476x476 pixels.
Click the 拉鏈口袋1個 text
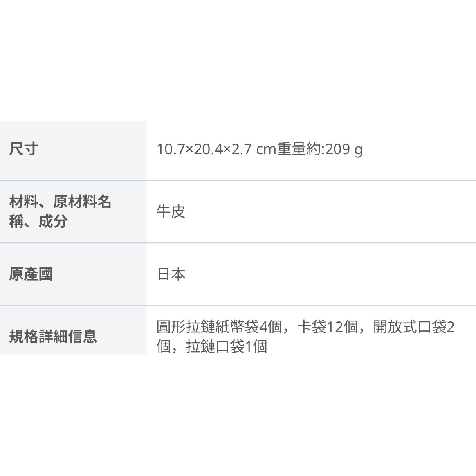[x=227, y=346]
